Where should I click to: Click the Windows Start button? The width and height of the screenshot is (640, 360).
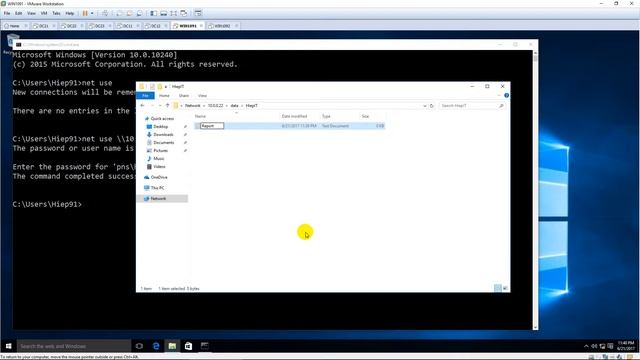click(x=9, y=346)
